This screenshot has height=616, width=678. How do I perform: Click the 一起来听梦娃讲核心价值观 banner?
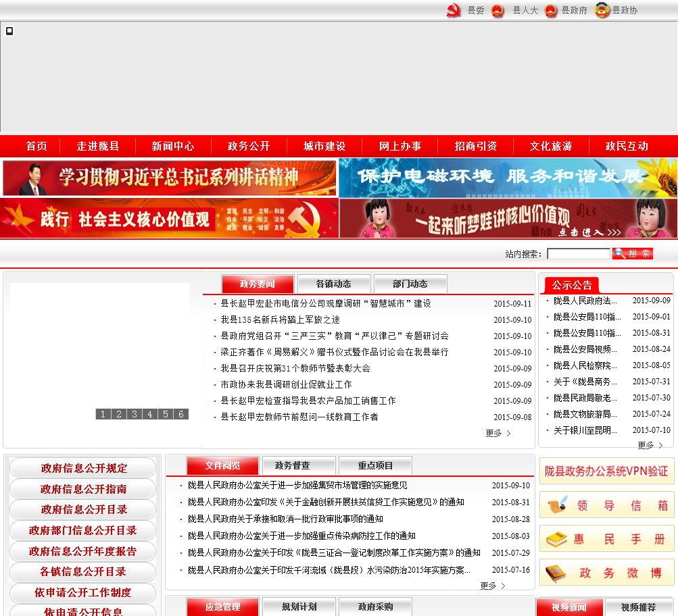point(508,218)
